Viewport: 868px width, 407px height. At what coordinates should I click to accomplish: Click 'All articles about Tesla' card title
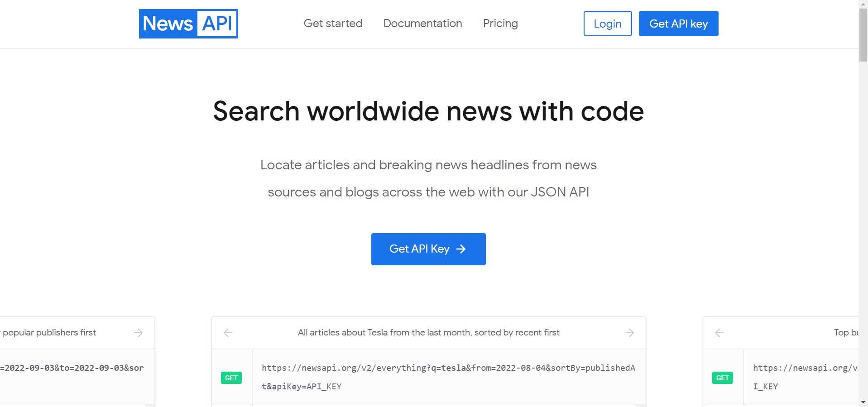428,332
